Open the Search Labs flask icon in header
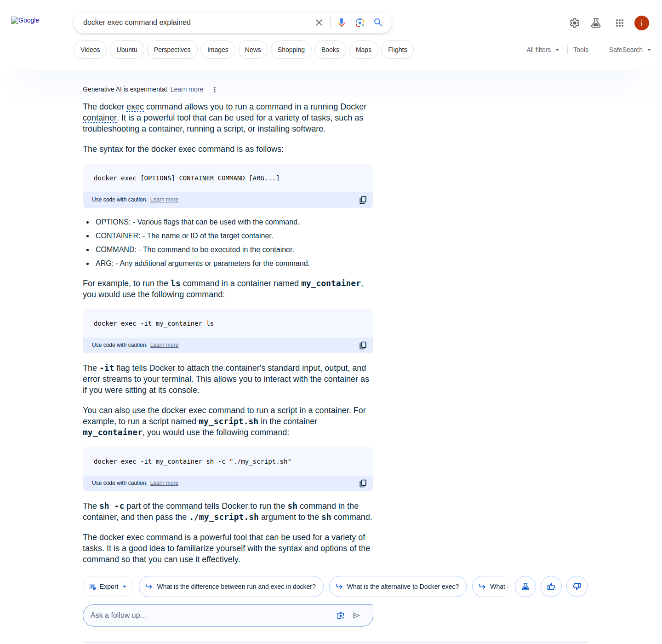 (x=596, y=23)
